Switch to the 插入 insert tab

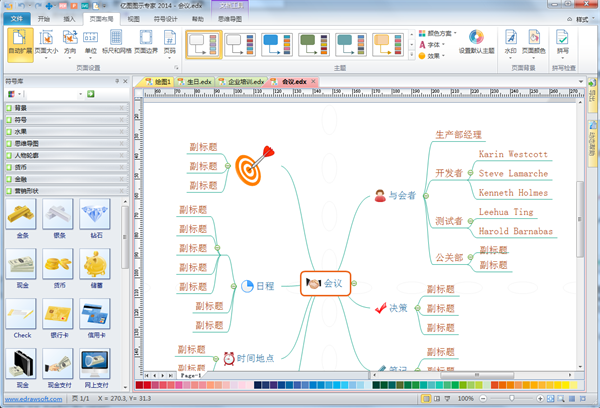(69, 19)
